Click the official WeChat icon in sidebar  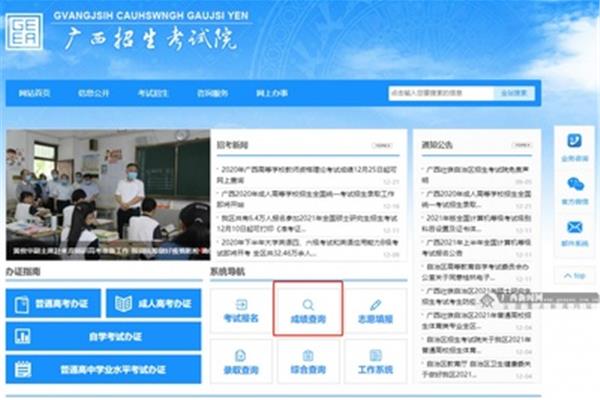pos(574,184)
